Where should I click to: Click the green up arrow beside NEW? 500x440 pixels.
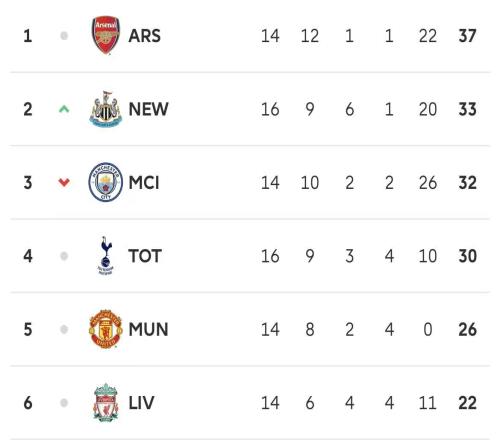tap(64, 109)
